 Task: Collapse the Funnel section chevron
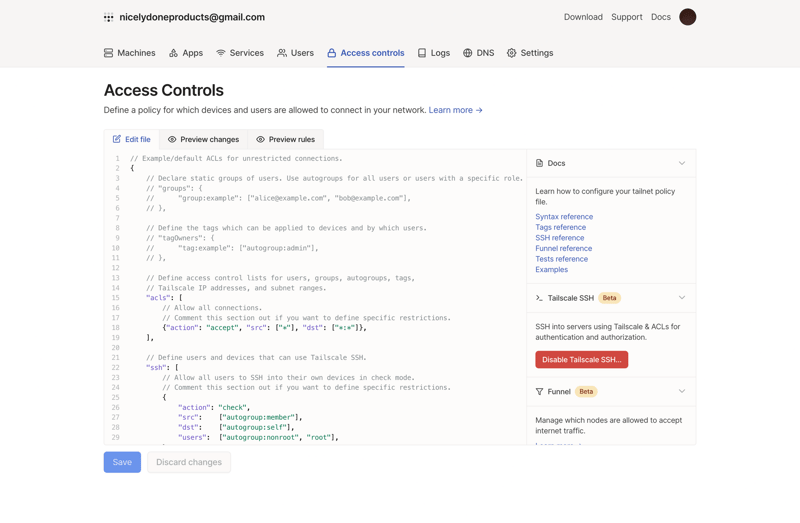point(682,391)
